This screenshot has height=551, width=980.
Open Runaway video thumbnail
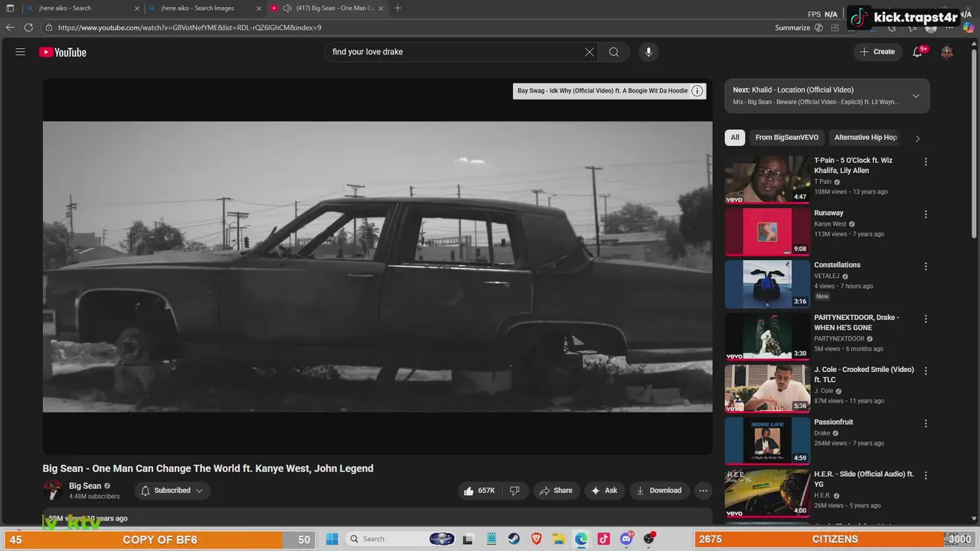pos(767,232)
